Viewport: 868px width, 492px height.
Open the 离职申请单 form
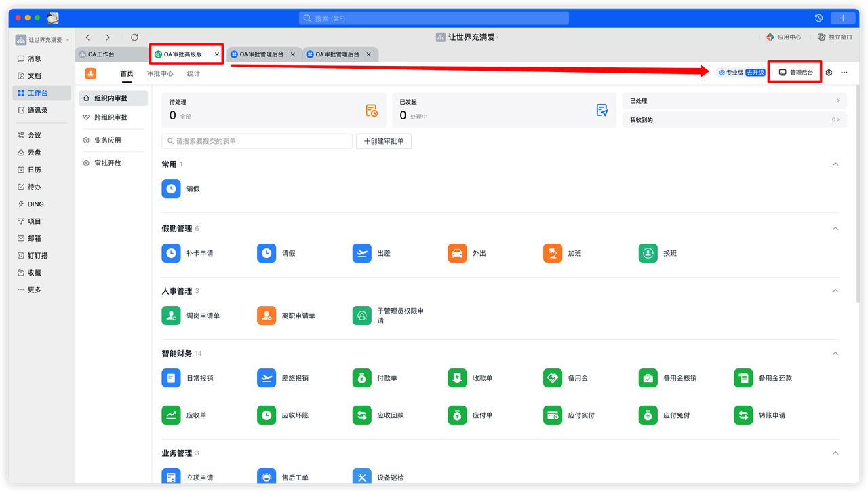coord(267,316)
